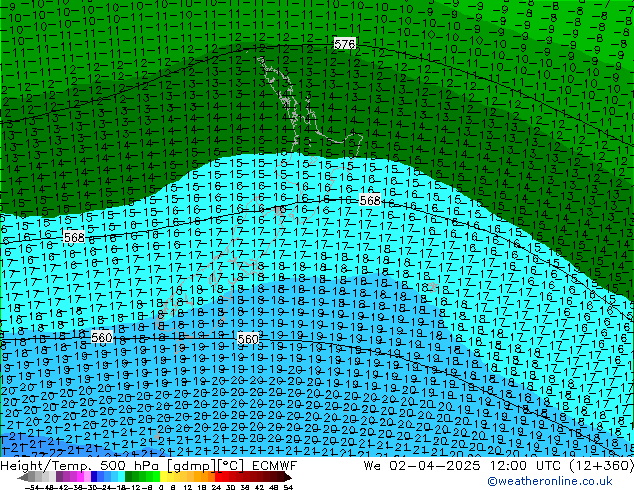This screenshot has height=490, width=634.
Task: Click the ECMWF model label
Action: pos(275,466)
